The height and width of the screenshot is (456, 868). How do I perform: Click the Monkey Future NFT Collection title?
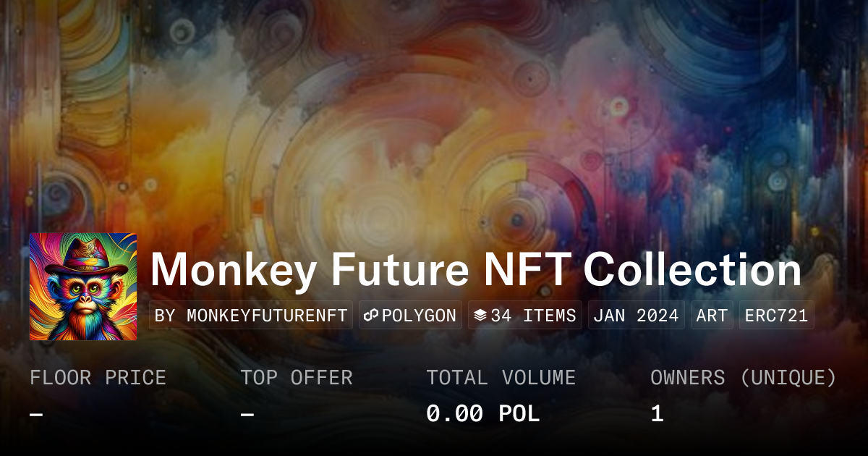tap(475, 271)
